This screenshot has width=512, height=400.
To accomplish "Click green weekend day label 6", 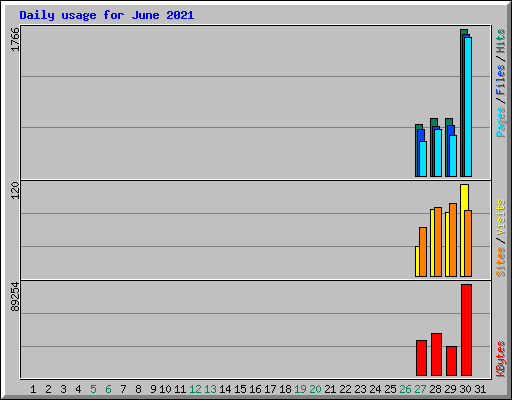I will click(108, 389).
